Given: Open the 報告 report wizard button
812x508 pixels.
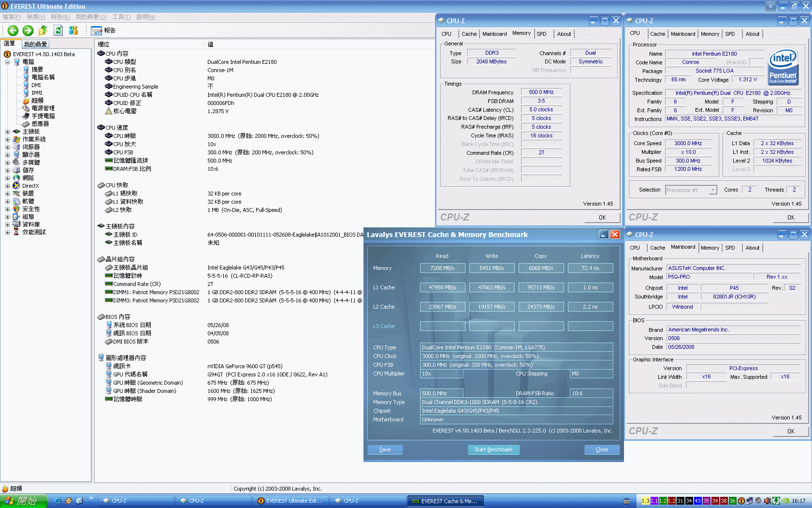Looking at the screenshot, I should pos(103,30).
